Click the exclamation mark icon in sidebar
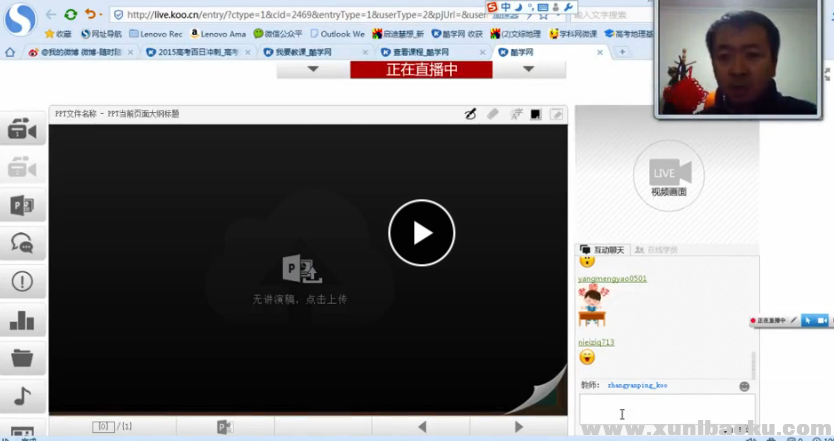Image resolution: width=834 pixels, height=441 pixels. coord(22,281)
